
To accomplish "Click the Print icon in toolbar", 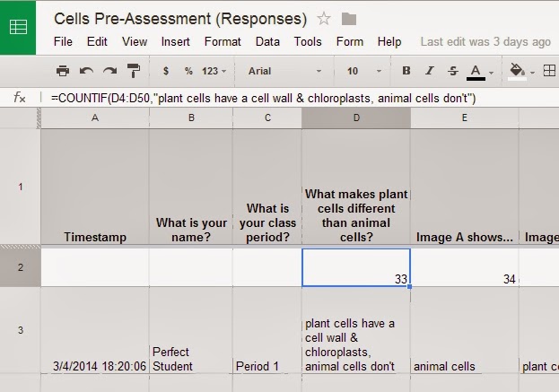I will pyautogui.click(x=63, y=71).
